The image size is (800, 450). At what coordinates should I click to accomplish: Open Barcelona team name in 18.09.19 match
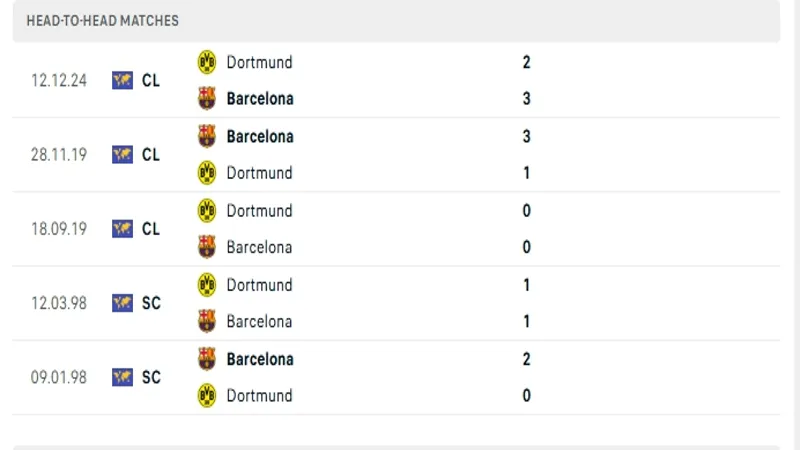[x=259, y=247]
